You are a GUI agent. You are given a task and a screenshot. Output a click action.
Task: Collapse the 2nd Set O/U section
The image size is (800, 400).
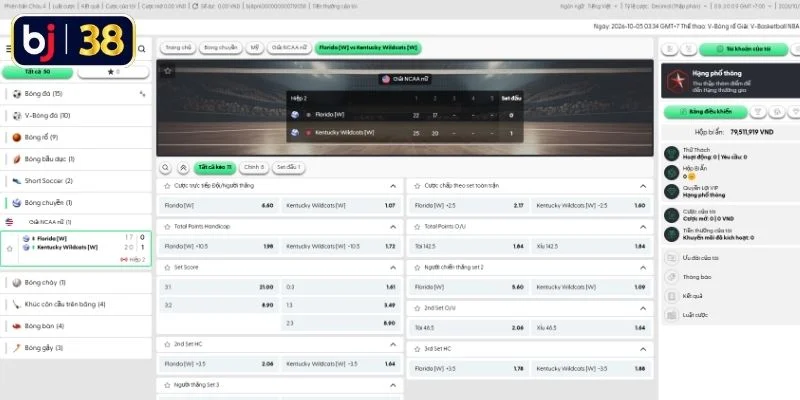pyautogui.click(x=643, y=308)
